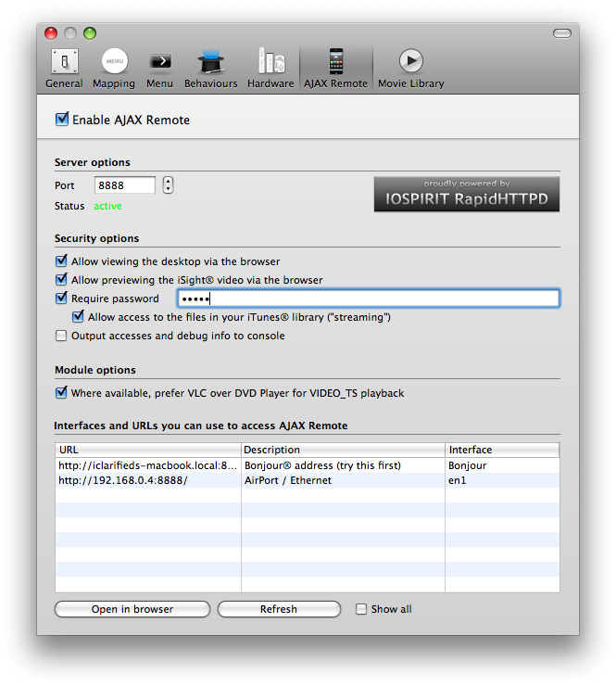Toggle Allow viewing the desktop via browser
This screenshot has width=616, height=686.
tap(62, 261)
